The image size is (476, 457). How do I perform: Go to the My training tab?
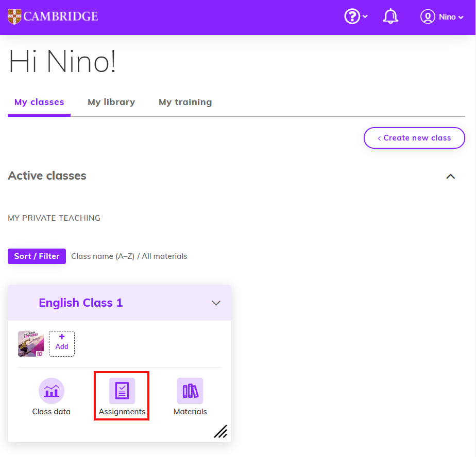[x=185, y=102]
